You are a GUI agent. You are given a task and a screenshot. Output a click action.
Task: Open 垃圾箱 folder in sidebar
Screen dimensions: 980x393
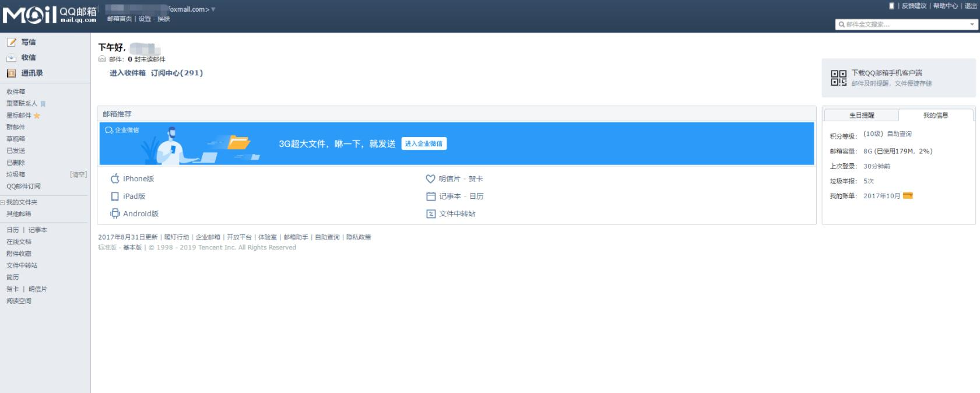pos(16,174)
